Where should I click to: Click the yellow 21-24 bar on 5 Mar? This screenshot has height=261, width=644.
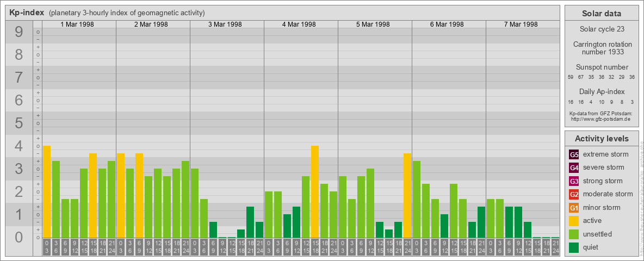407,195
